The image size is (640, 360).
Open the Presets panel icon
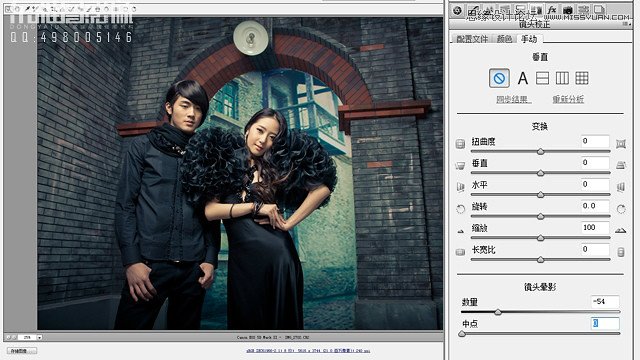coord(583,10)
